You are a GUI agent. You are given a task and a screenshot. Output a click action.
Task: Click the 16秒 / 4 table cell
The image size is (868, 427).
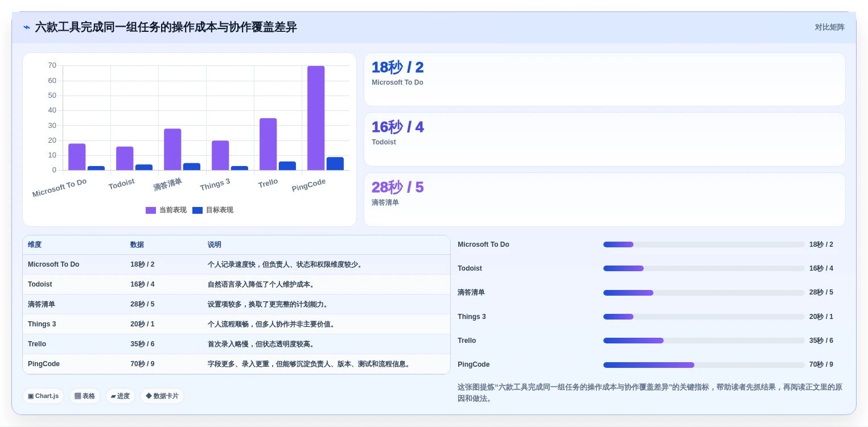coord(142,284)
